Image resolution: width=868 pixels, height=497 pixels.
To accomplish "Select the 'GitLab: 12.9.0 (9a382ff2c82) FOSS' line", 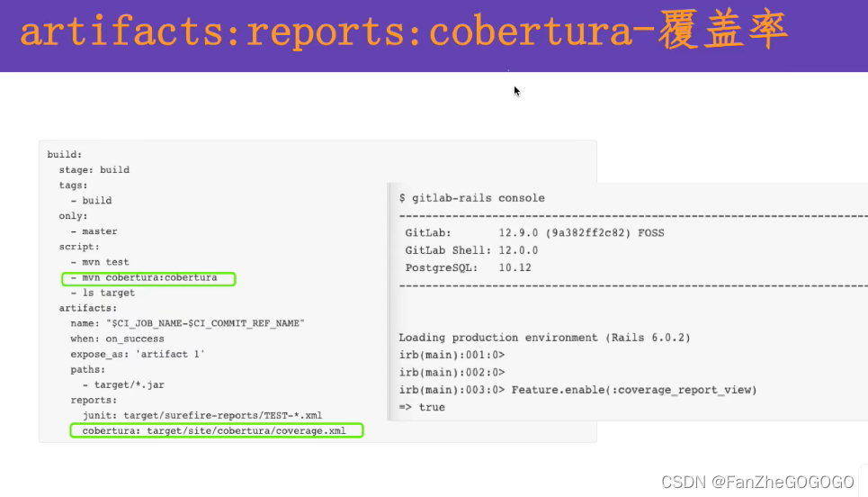I will tap(535, 233).
